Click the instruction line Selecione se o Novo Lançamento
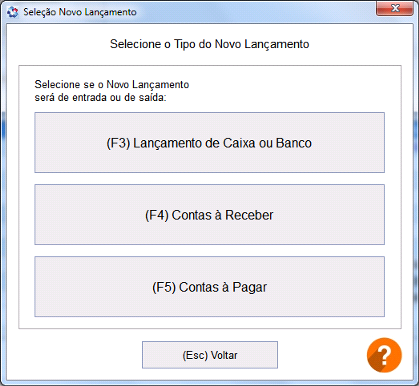This screenshot has width=419, height=386. click(x=112, y=84)
